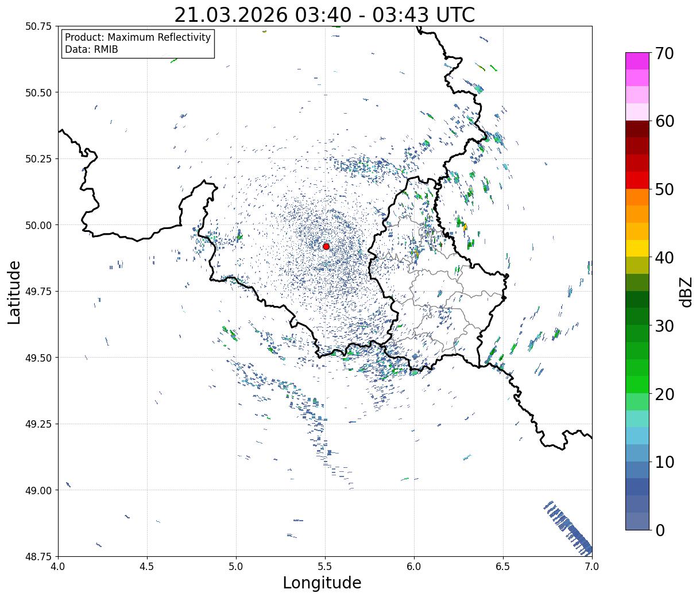Click the 'Longitude' axis label
Image resolution: width=700 pixels, height=597 pixels.
click(x=322, y=583)
